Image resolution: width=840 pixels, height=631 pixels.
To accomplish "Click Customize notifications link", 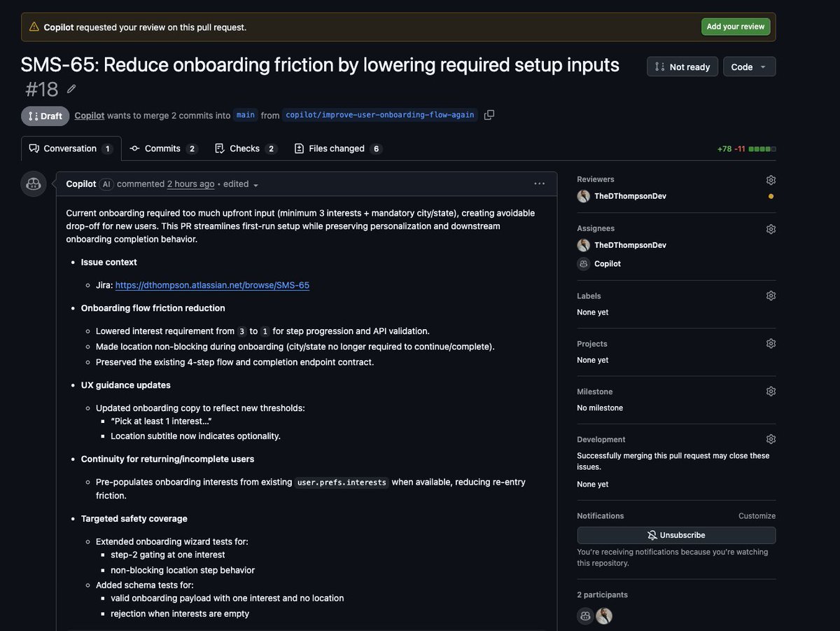I will coord(757,515).
